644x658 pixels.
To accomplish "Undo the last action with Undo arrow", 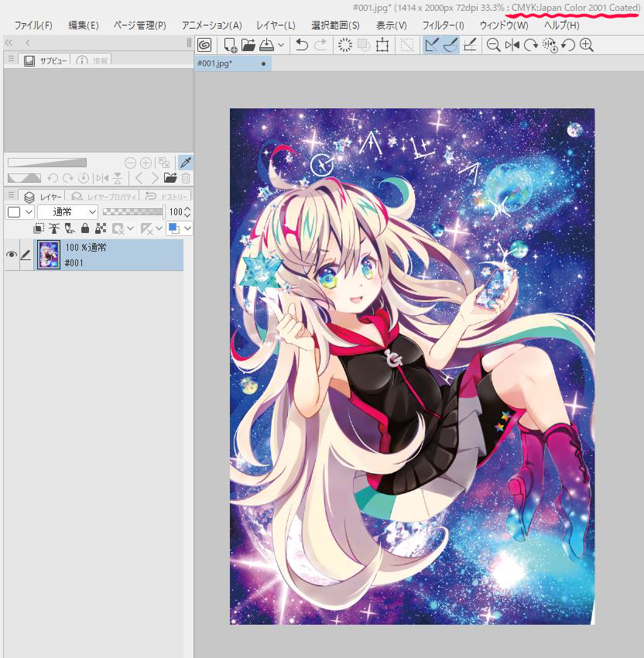I will [x=302, y=45].
